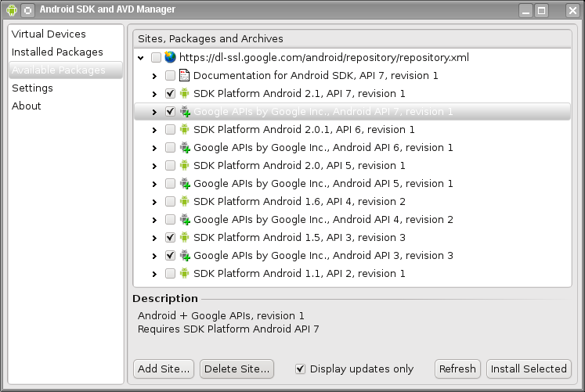Uncheck Display updates only
Viewport: 585px width, 392px height.
click(300, 369)
